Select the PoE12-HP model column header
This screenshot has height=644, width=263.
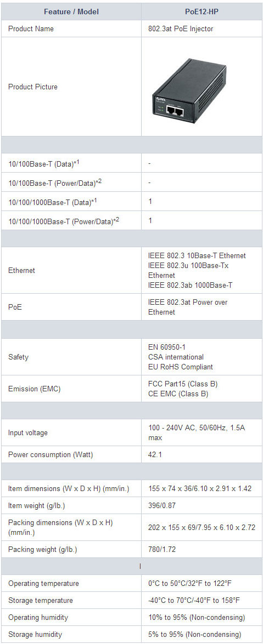click(202, 12)
